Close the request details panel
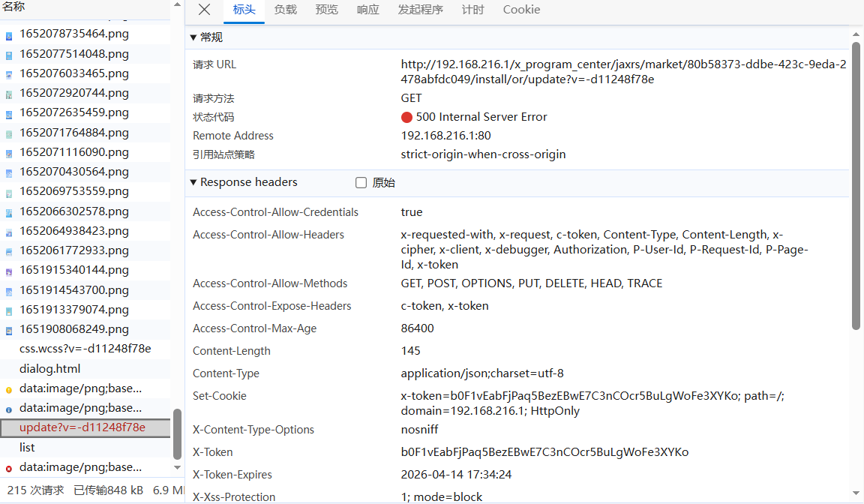This screenshot has height=504, width=864. pos(204,10)
